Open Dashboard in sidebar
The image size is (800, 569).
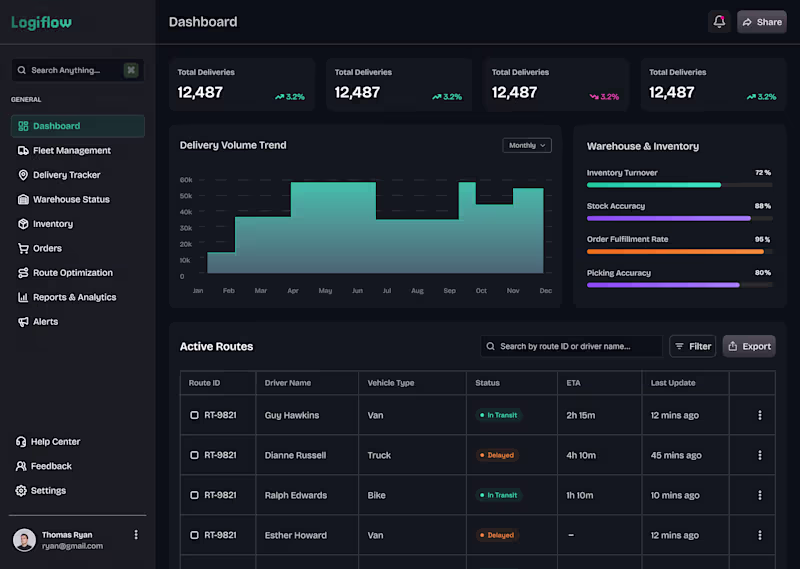tap(78, 126)
